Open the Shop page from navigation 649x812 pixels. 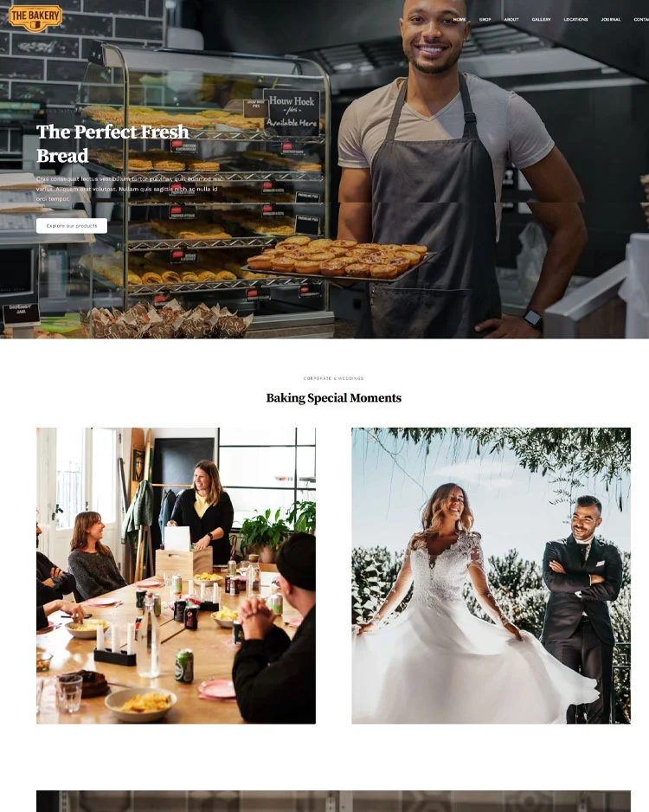pyautogui.click(x=485, y=20)
